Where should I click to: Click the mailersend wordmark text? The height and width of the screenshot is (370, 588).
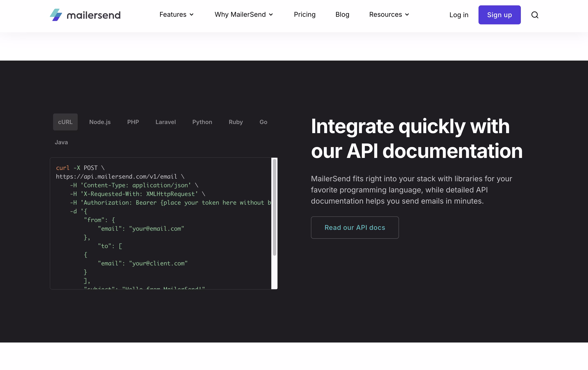click(94, 15)
